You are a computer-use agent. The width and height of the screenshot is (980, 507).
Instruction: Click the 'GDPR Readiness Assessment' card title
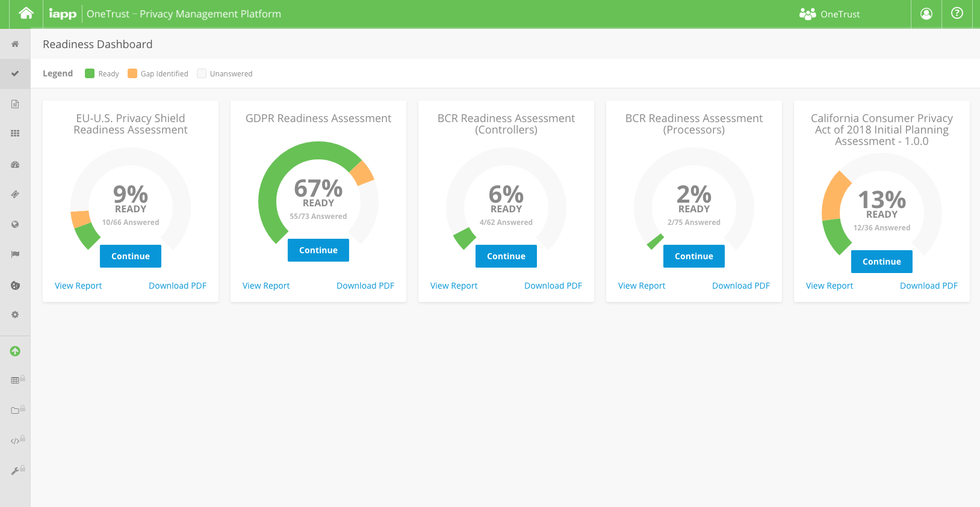[318, 118]
